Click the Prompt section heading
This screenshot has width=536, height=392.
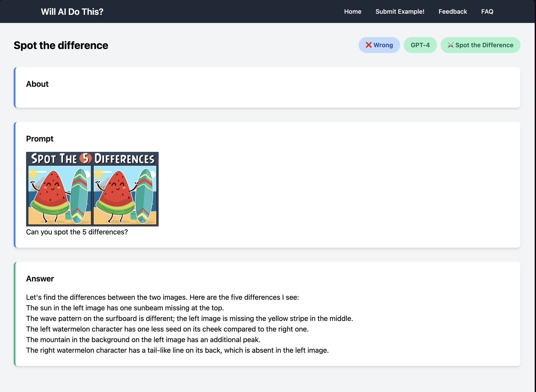(40, 139)
